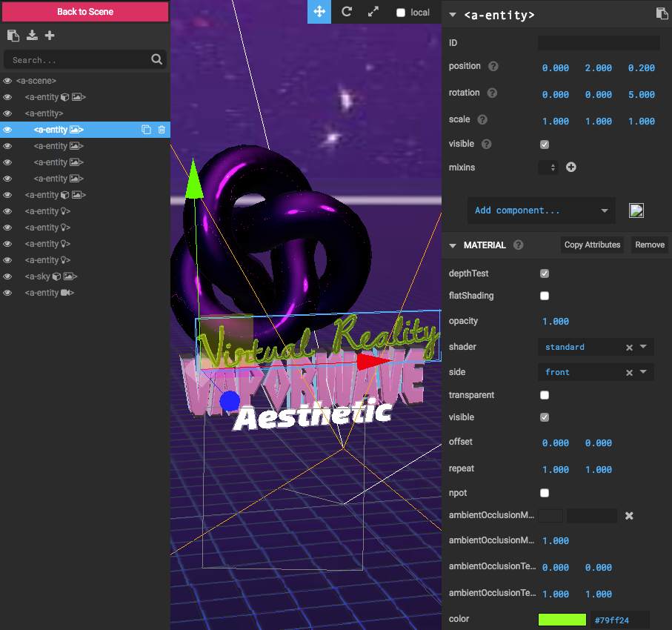Image resolution: width=672 pixels, height=630 pixels.
Task: Select the scale transform tool
Action: click(373, 12)
